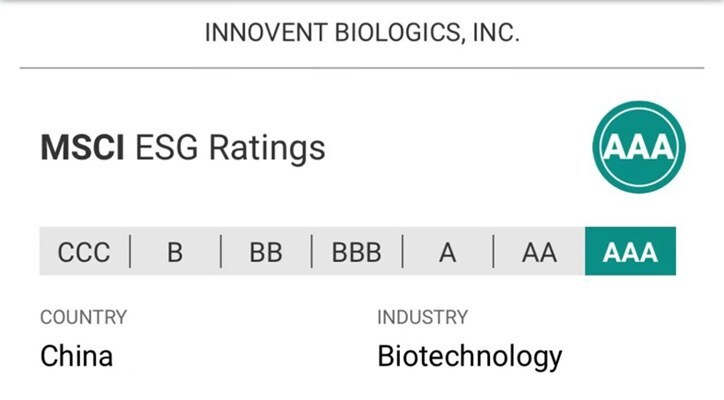Click the horizontal divider below company title

click(x=362, y=68)
